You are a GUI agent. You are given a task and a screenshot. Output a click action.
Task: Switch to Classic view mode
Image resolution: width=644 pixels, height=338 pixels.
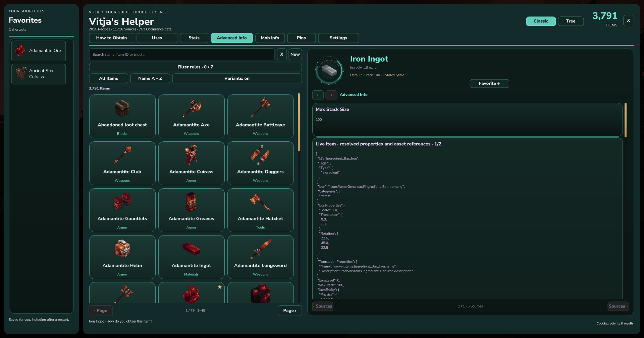click(541, 21)
